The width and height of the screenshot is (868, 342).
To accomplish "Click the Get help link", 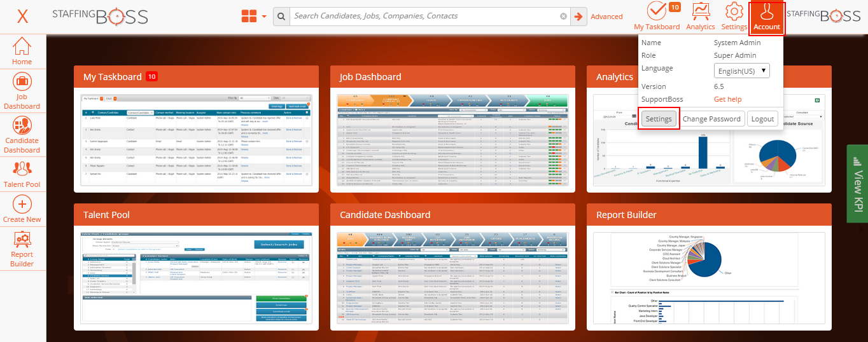I will click(x=727, y=99).
